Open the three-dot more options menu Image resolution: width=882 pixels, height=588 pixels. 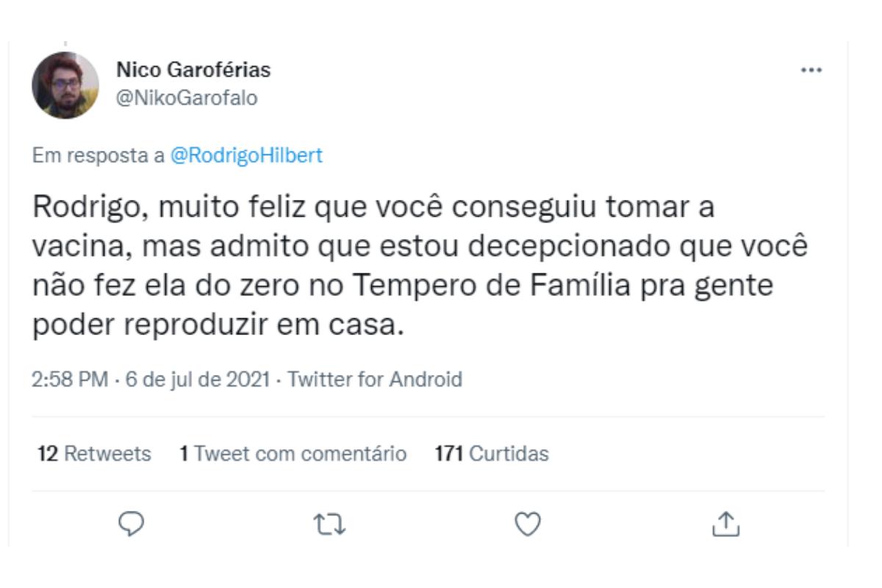[812, 71]
